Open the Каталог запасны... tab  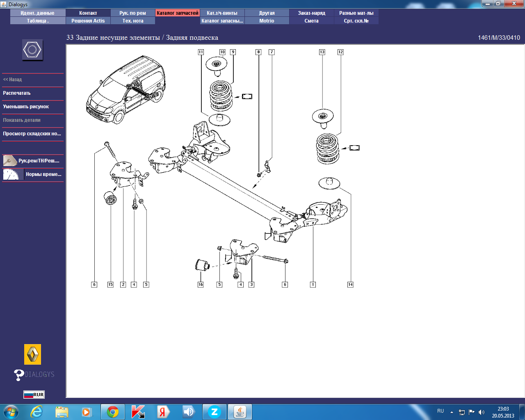[x=222, y=21]
